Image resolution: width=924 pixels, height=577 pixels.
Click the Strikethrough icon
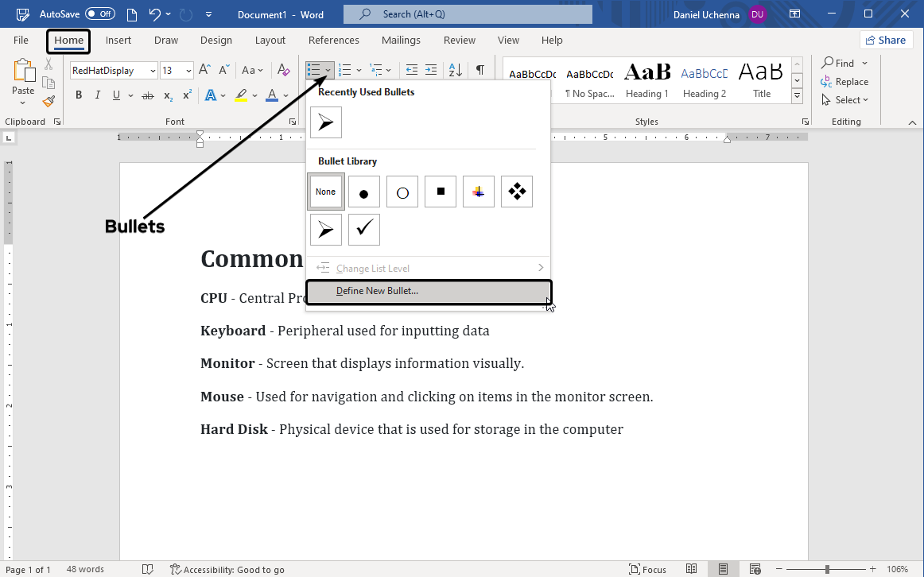coord(147,95)
